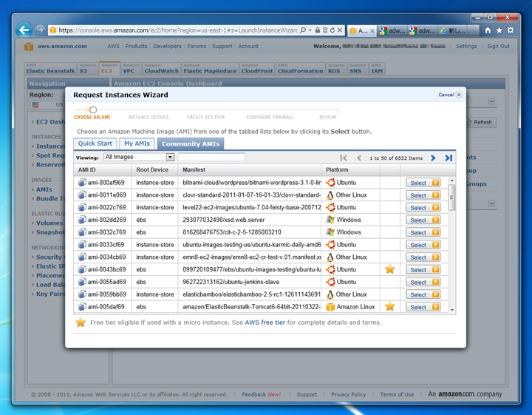
Task: Go to previous page of AMI list
Action: [359, 158]
